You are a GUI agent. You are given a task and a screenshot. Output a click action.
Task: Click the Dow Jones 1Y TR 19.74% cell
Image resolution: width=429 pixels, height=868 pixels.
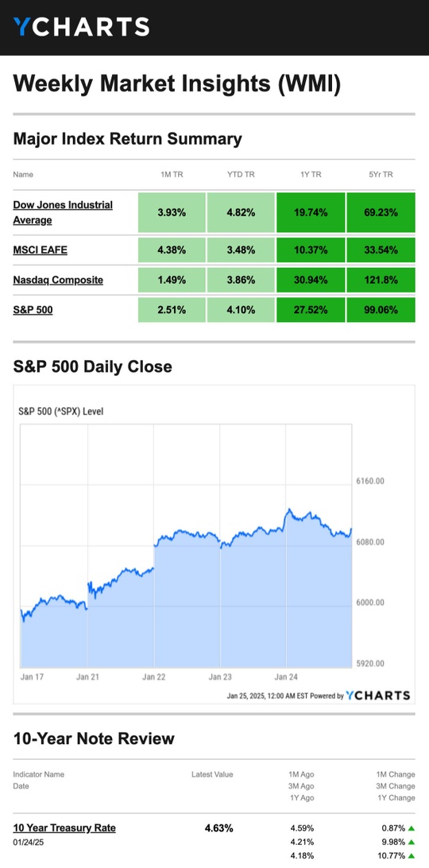point(311,212)
